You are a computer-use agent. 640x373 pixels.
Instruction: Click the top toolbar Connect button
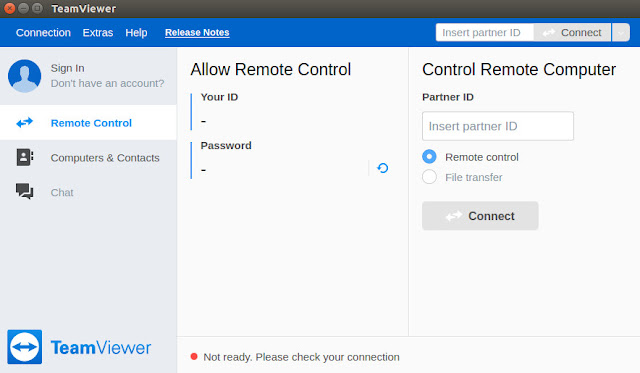(572, 32)
